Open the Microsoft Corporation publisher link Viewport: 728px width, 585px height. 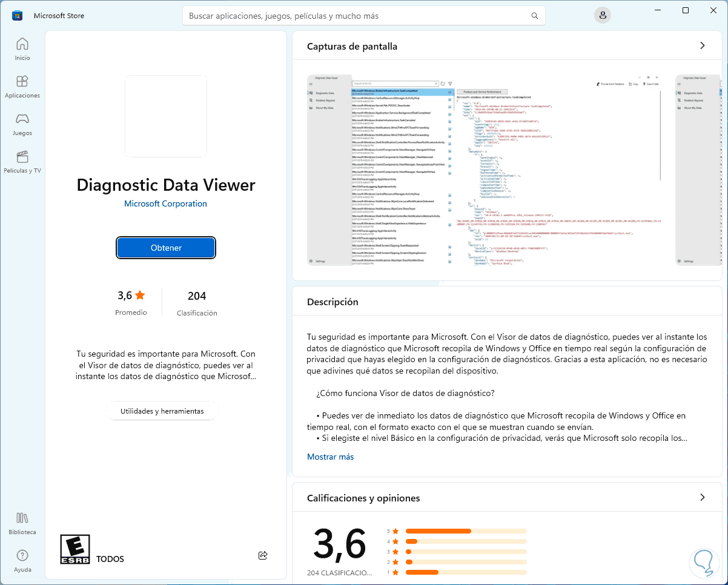(165, 203)
